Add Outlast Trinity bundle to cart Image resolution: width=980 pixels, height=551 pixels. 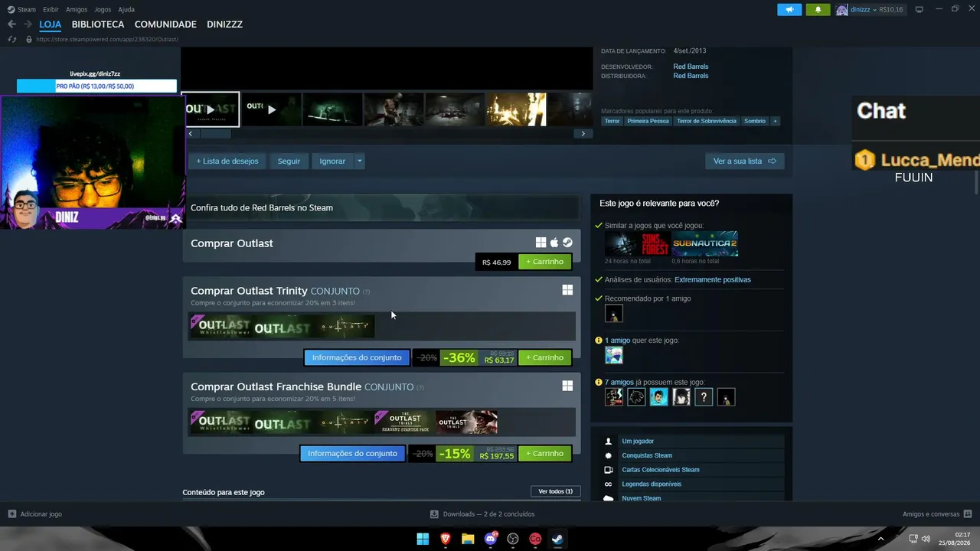click(x=545, y=357)
